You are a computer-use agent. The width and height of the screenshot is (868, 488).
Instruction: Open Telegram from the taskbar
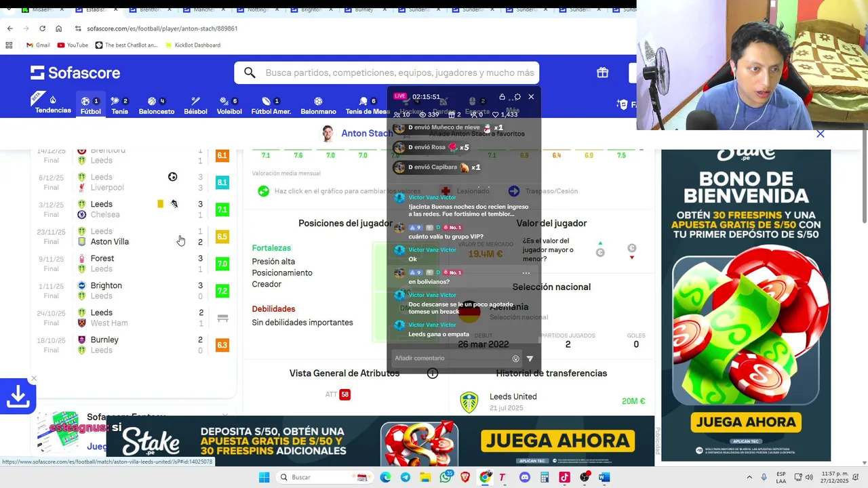pyautogui.click(x=405, y=477)
